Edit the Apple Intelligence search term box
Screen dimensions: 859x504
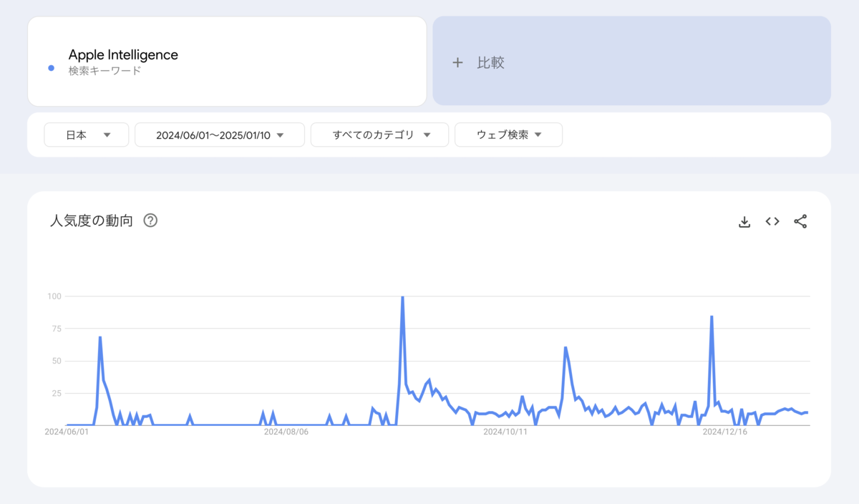[227, 62]
